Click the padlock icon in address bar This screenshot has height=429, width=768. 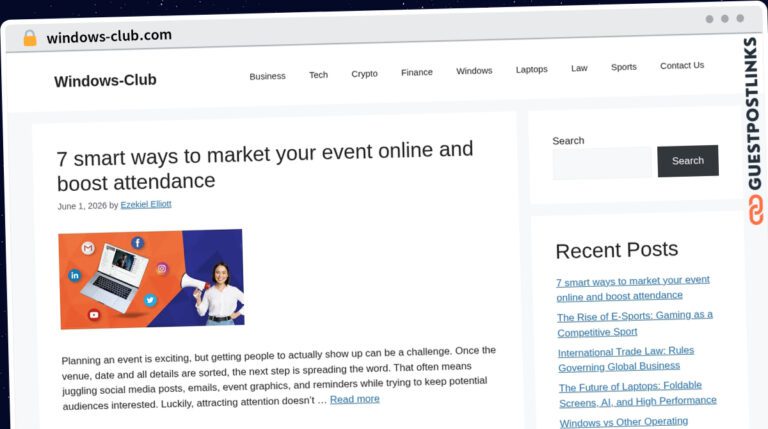click(30, 38)
